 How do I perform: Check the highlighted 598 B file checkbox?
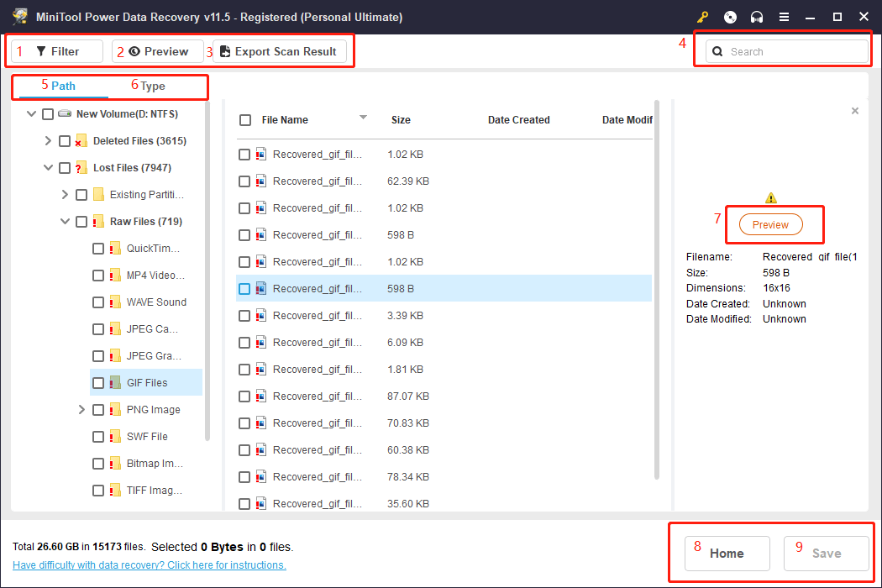(244, 289)
